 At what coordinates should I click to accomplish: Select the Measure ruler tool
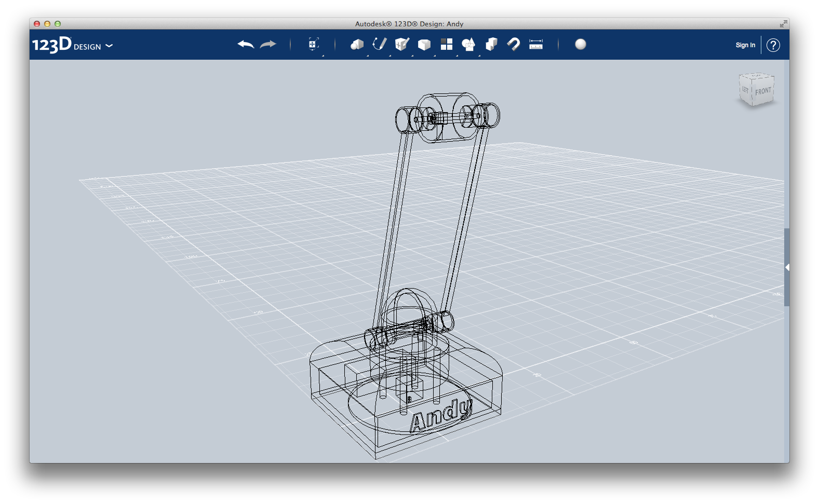536,45
